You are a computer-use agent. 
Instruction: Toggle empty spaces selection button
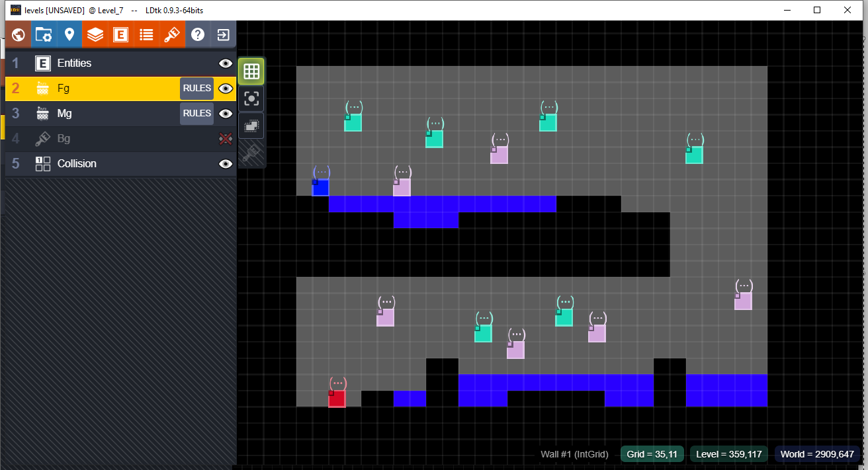point(251,126)
